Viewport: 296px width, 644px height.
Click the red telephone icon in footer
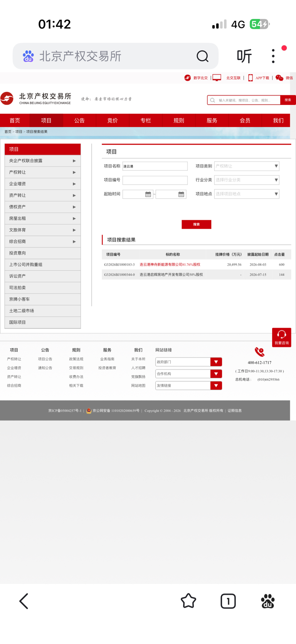click(259, 352)
